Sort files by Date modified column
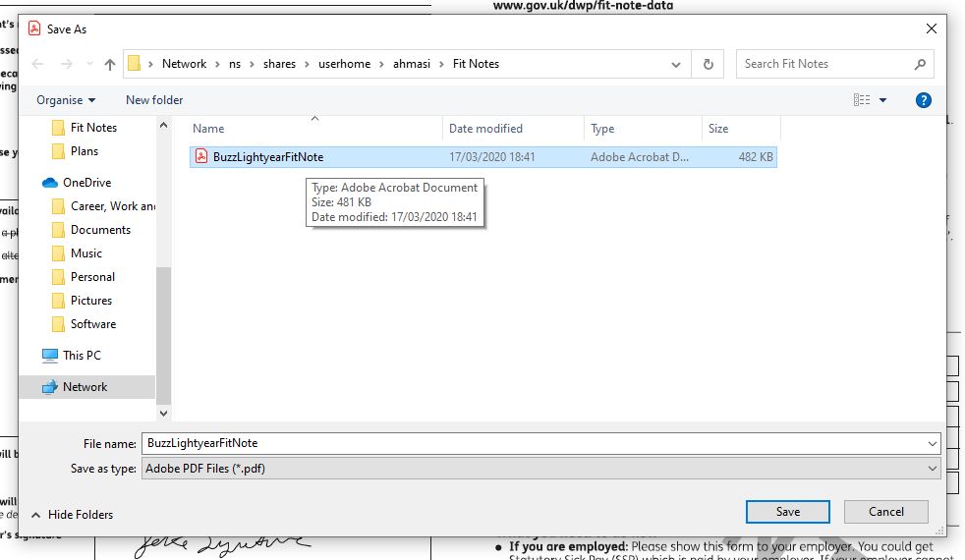 click(485, 129)
